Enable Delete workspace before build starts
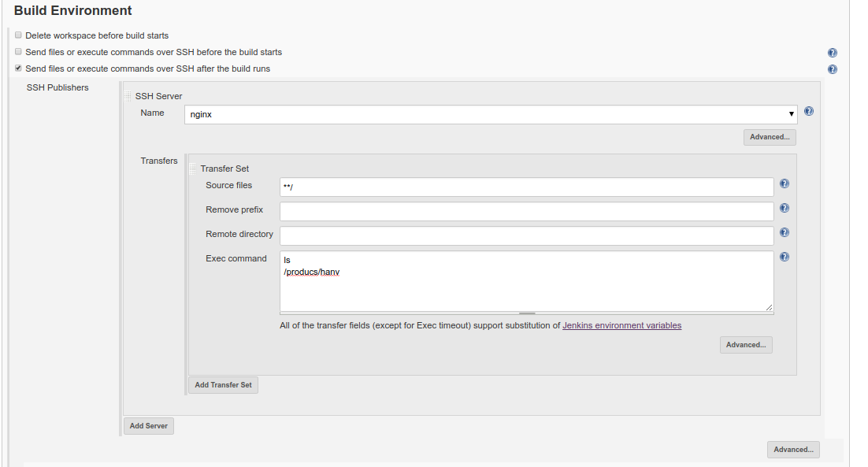Screen dimensions: 868x467 [18, 35]
